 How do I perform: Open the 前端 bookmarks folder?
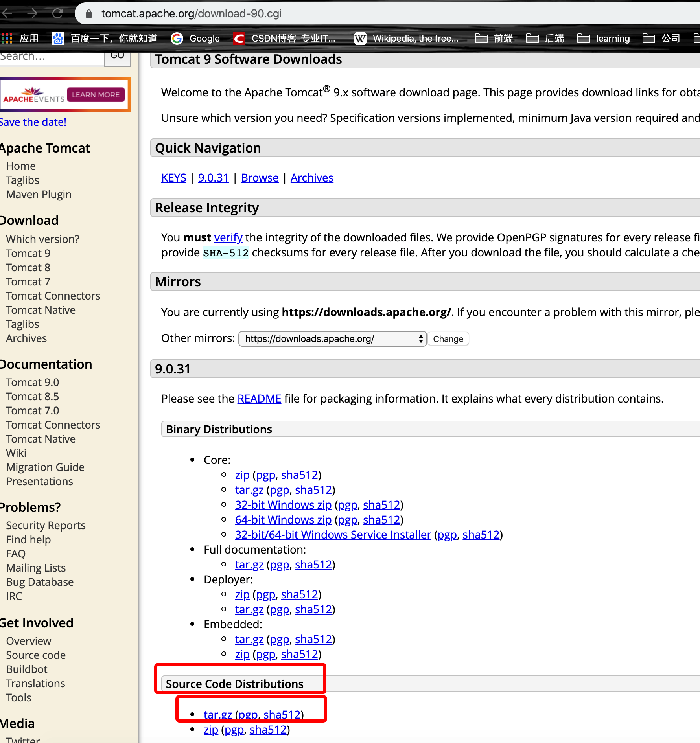[494, 38]
